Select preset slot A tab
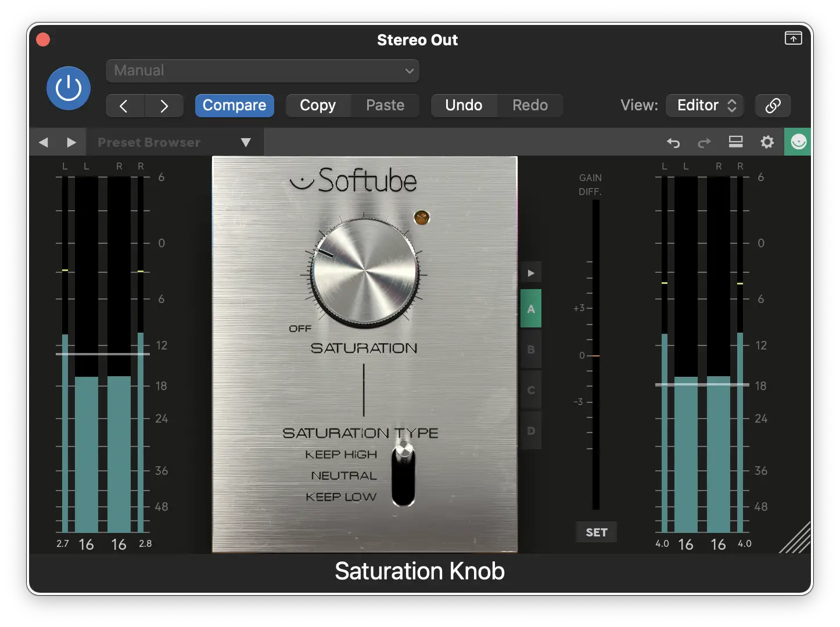The image size is (840, 627). coord(531,309)
